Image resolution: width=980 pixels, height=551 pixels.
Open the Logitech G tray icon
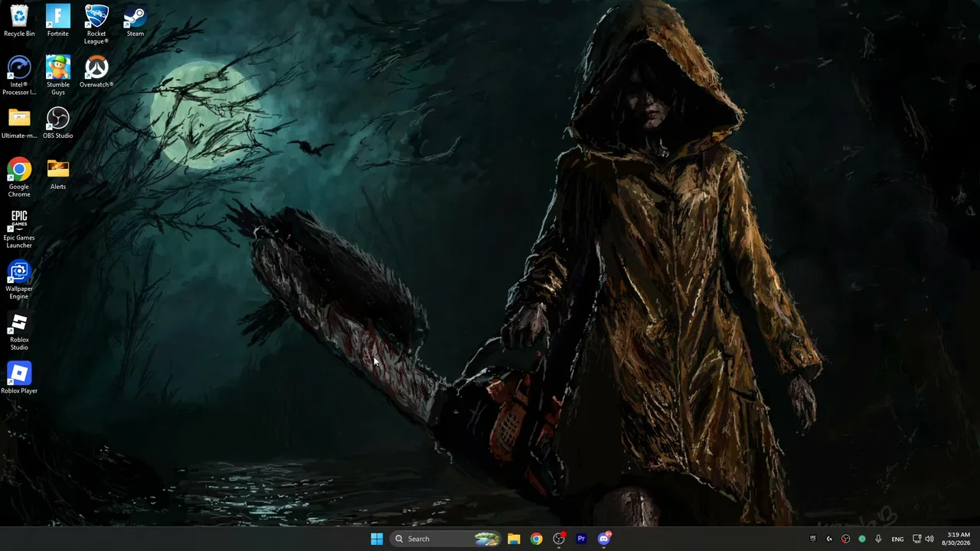pyautogui.click(x=829, y=539)
